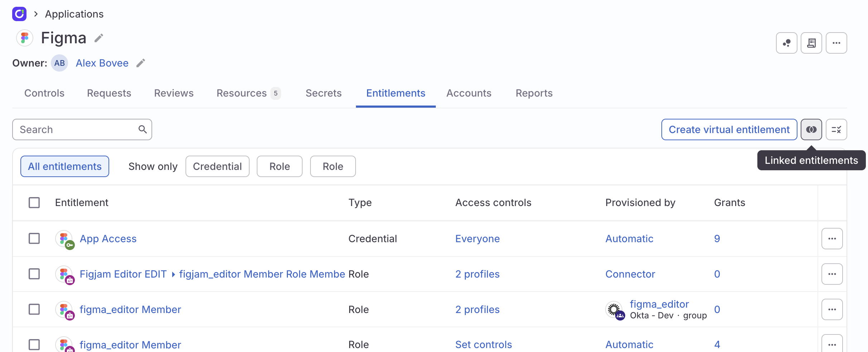The height and width of the screenshot is (352, 868).
Task: Click the nodes graph icon top right
Action: click(x=786, y=43)
